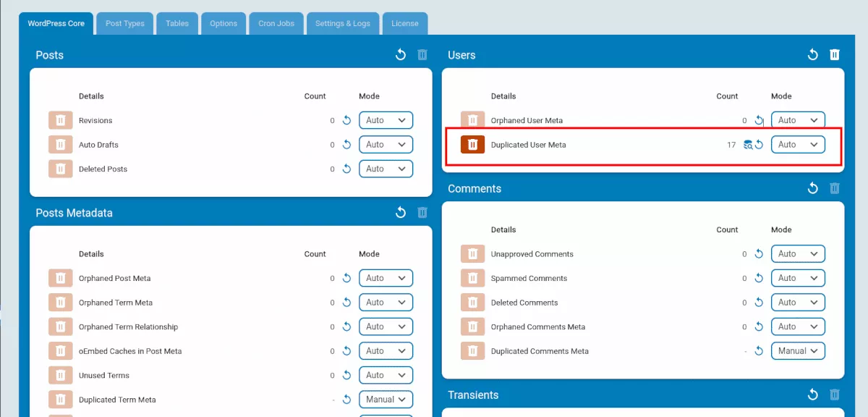868x417 pixels.
Task: Click the trash icon for Unused Terms
Action: click(61, 375)
